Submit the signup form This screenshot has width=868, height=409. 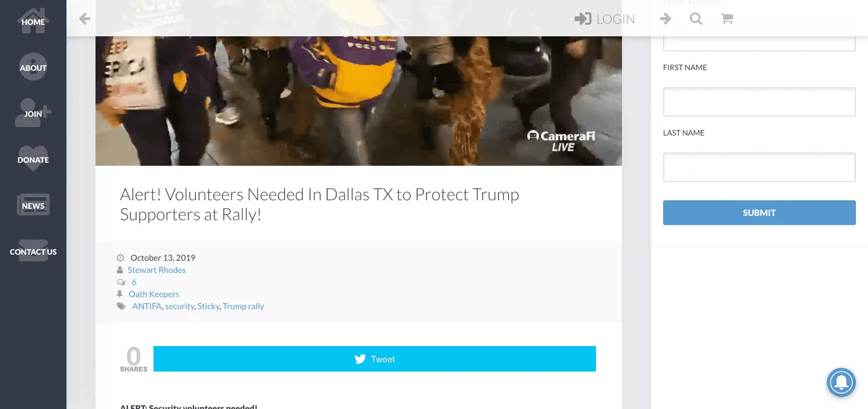[759, 212]
